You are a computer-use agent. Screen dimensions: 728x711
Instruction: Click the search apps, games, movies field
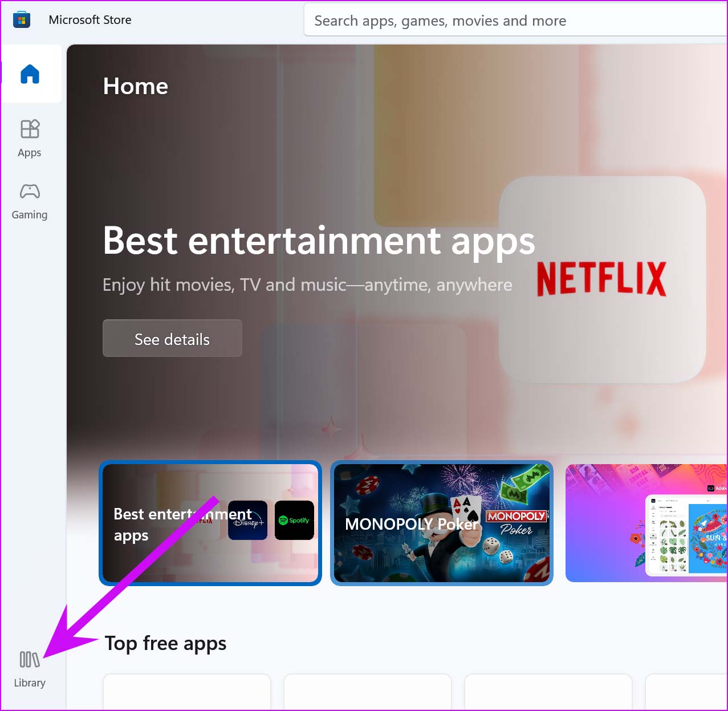(x=513, y=21)
